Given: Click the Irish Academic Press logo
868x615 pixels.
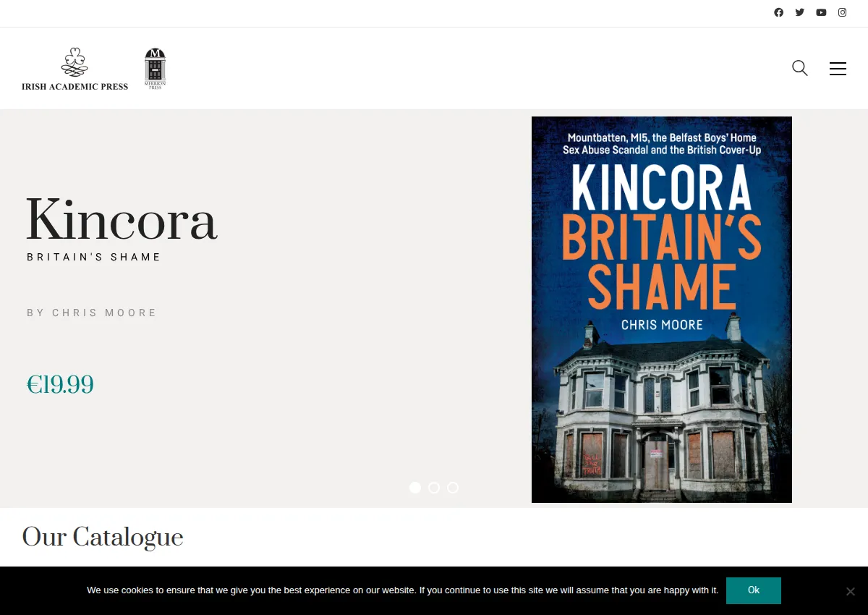Looking at the screenshot, I should (x=75, y=69).
